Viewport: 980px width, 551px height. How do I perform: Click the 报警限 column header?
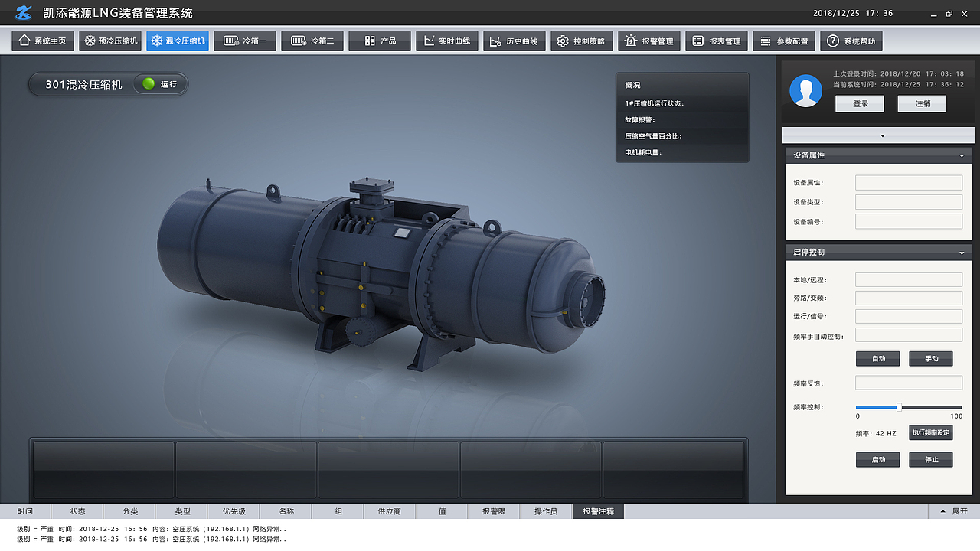[x=494, y=511]
